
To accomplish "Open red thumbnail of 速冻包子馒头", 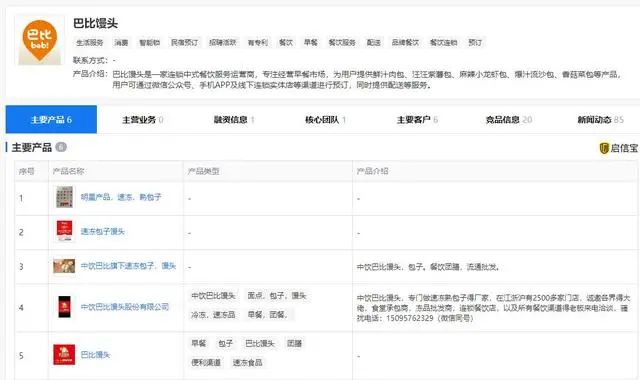I will [x=64, y=231].
